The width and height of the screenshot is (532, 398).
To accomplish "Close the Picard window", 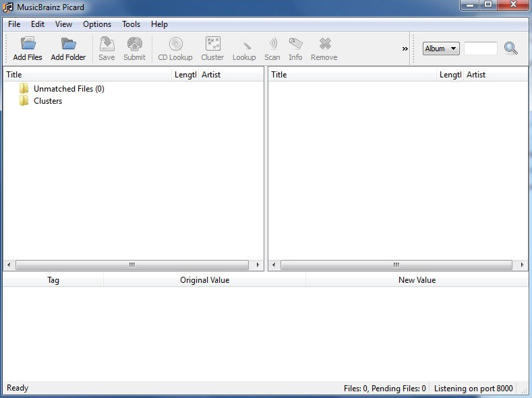I will click(514, 5).
